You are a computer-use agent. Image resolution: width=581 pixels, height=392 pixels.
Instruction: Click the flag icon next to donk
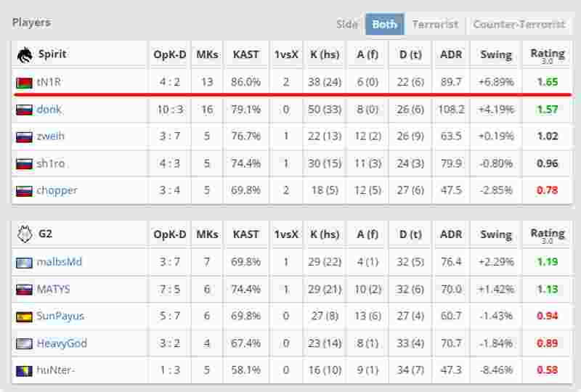click(24, 110)
